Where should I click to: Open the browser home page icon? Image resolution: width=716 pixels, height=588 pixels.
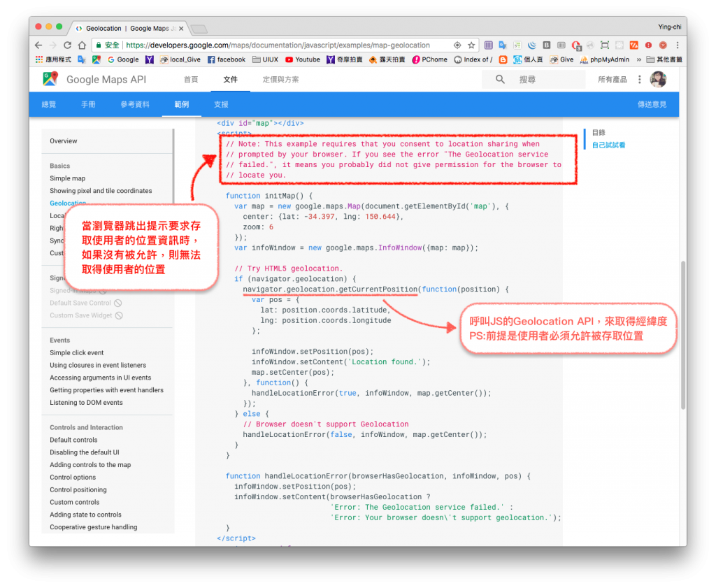click(x=83, y=45)
